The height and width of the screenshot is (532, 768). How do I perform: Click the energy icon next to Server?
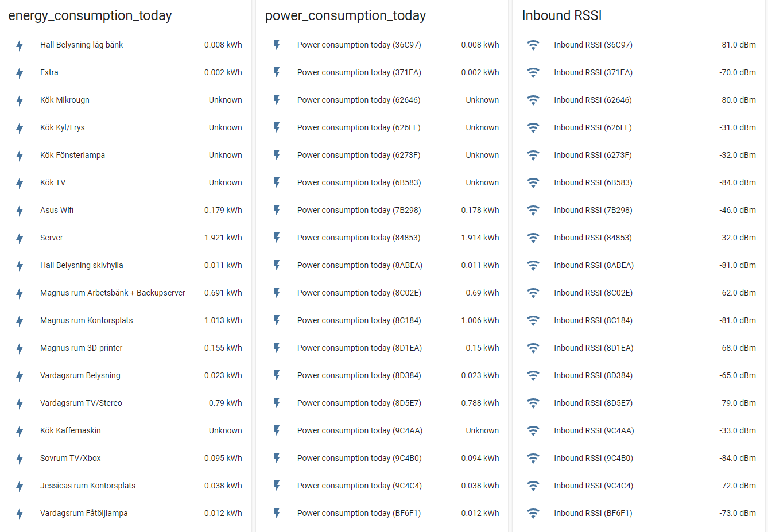tap(19, 238)
